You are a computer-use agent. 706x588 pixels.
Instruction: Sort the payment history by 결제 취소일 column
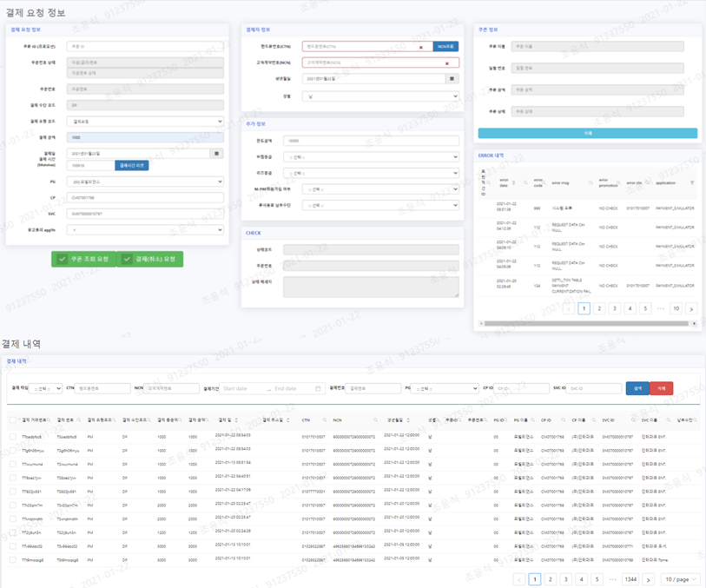tap(287, 420)
